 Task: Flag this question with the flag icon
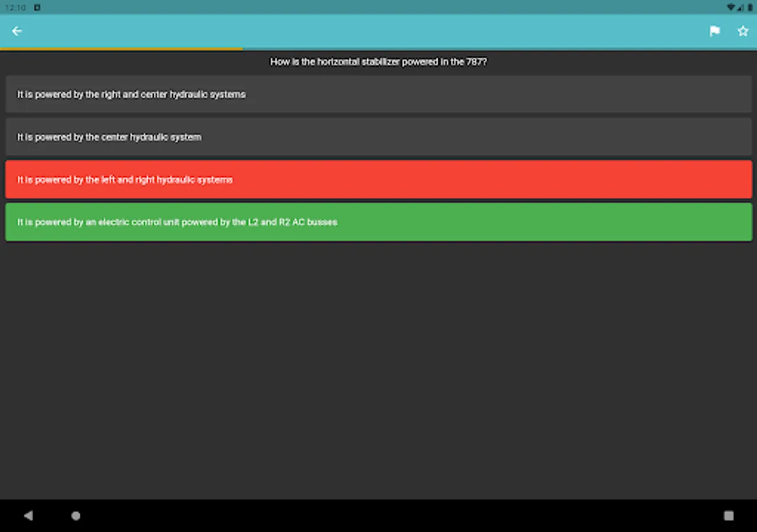[x=714, y=31]
